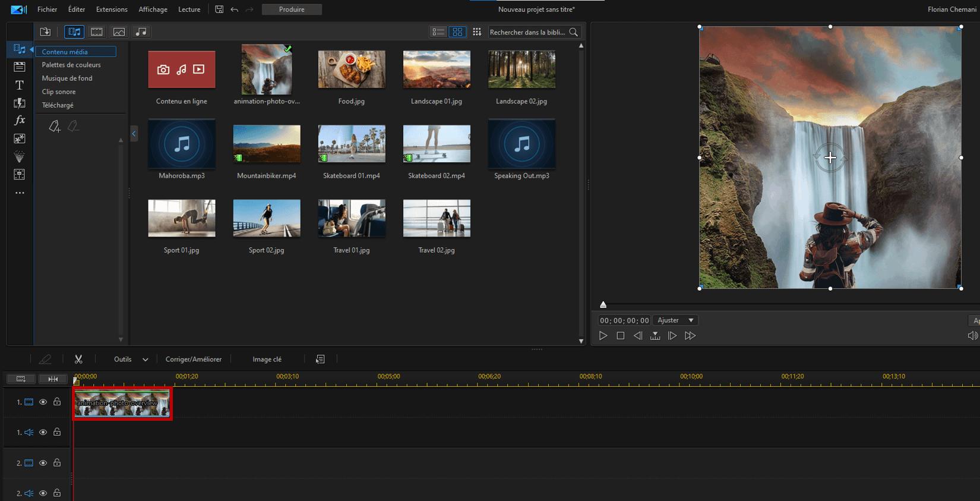The image size is (980, 501).
Task: Undo the last action
Action: [235, 10]
